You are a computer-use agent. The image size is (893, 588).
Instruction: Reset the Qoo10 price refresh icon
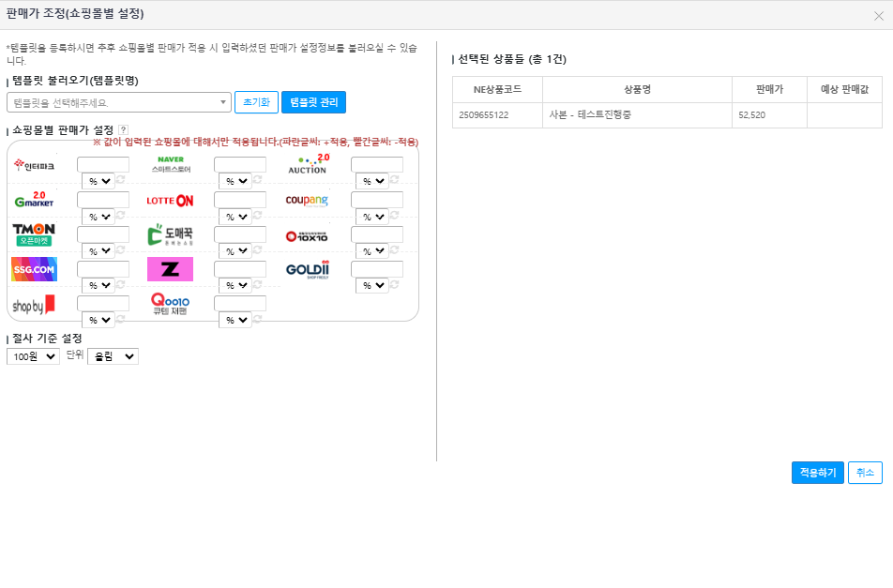257,319
